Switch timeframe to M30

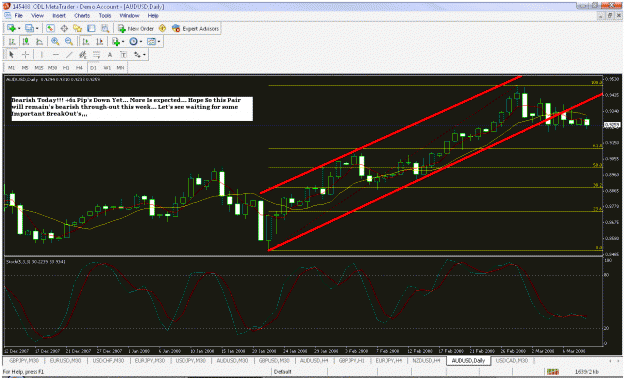coord(52,68)
